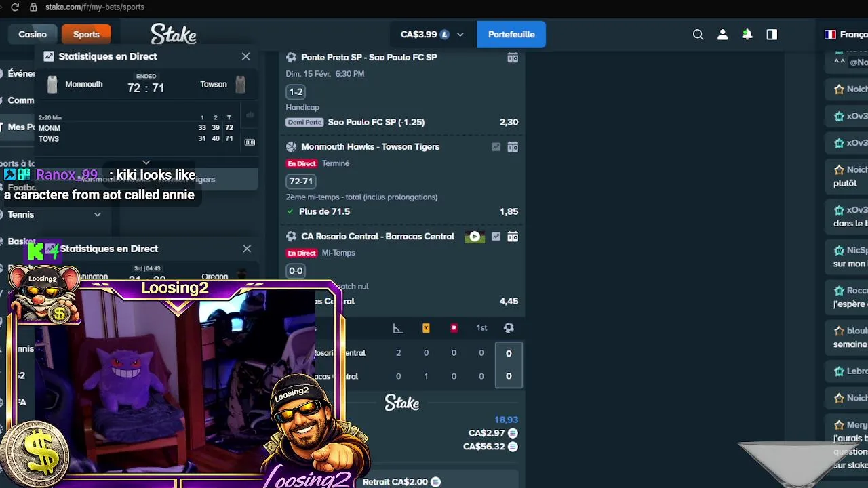Open scoreboard for Monmouth Hawks bet
Screen dimensions: 868x488
(x=513, y=147)
